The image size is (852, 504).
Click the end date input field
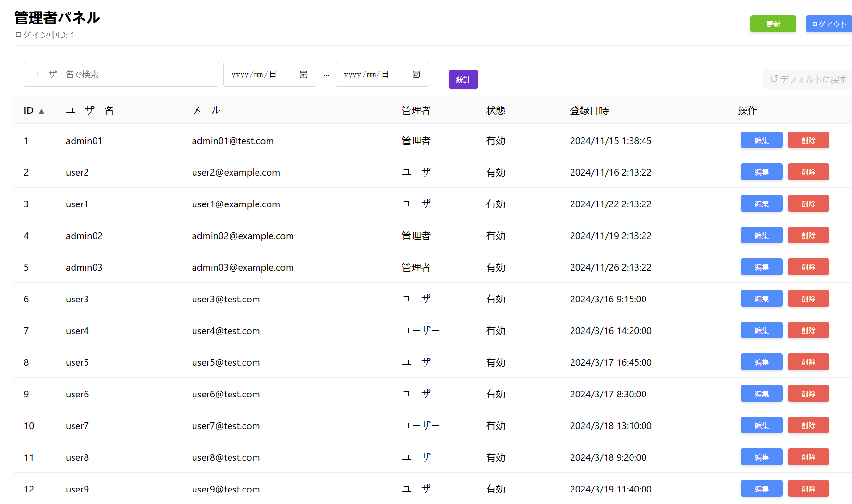point(382,74)
